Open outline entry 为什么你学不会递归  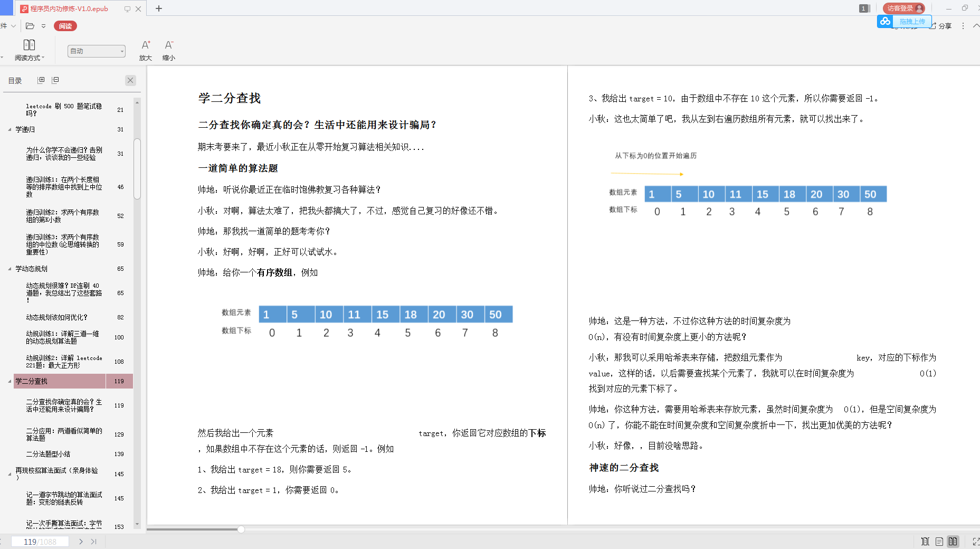[64, 154]
